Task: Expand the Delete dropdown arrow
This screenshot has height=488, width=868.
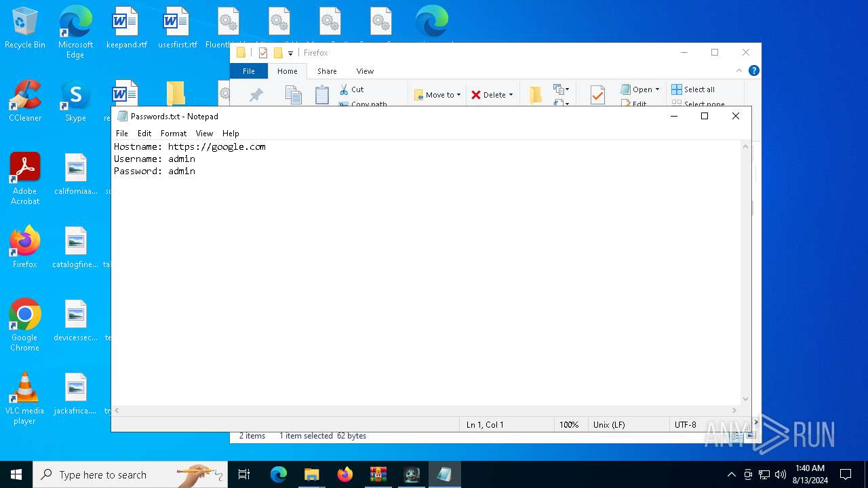Action: click(x=511, y=95)
